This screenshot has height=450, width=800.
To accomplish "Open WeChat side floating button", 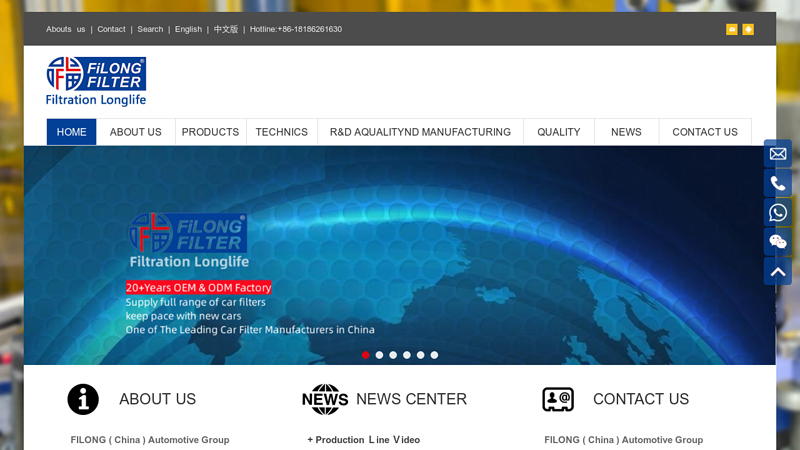I will (778, 242).
